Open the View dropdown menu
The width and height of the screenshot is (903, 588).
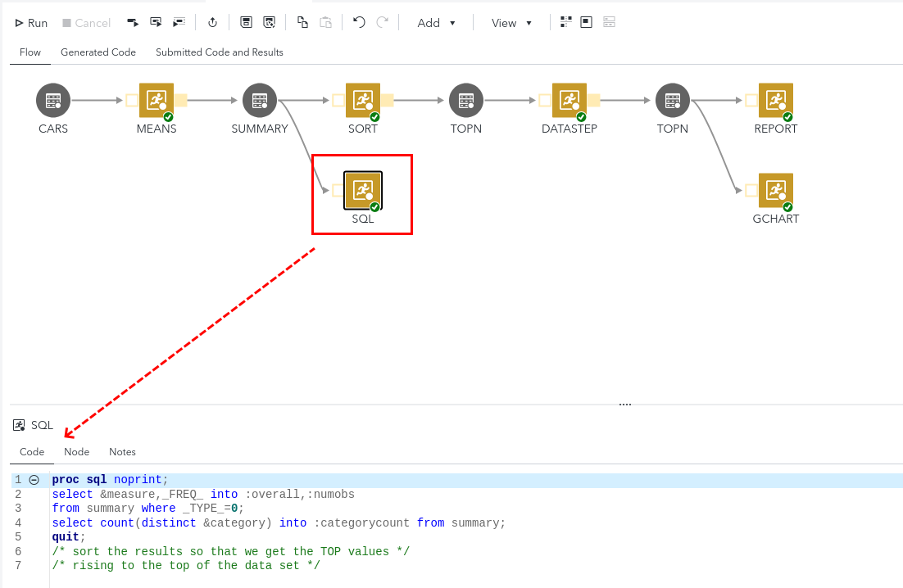[x=511, y=23]
